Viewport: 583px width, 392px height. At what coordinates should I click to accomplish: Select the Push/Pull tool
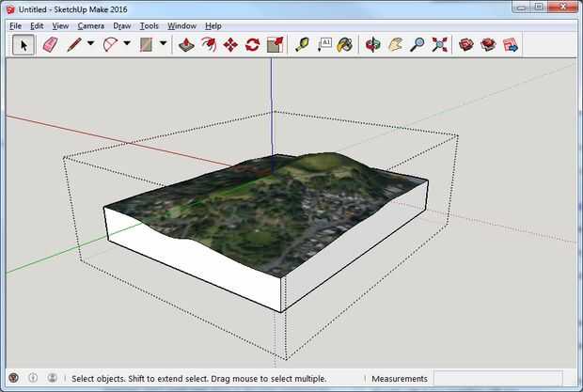click(x=186, y=45)
